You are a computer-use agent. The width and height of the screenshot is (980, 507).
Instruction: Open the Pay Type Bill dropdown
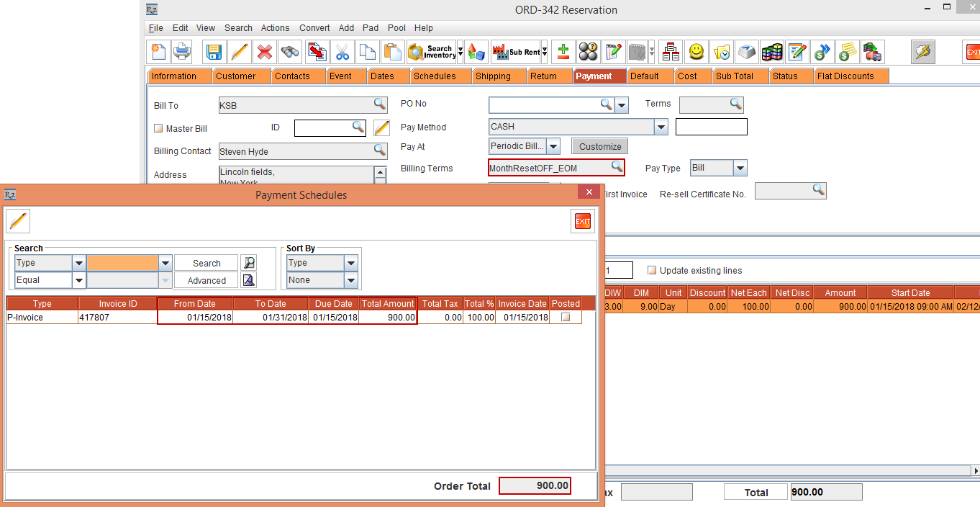pyautogui.click(x=740, y=169)
